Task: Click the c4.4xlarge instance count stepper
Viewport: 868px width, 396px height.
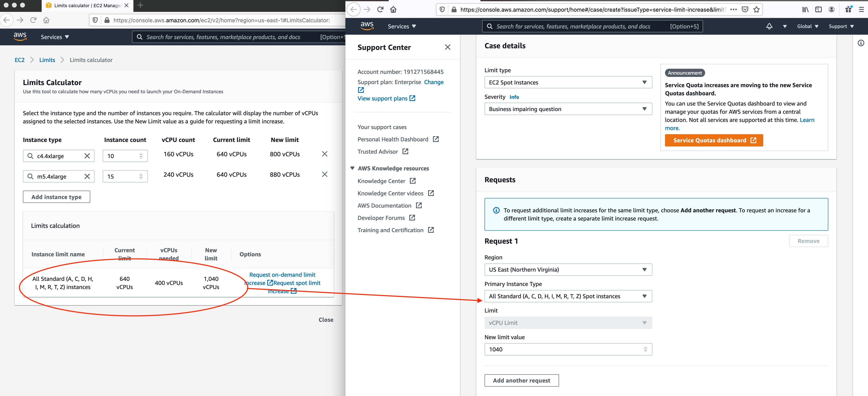Action: [141, 156]
